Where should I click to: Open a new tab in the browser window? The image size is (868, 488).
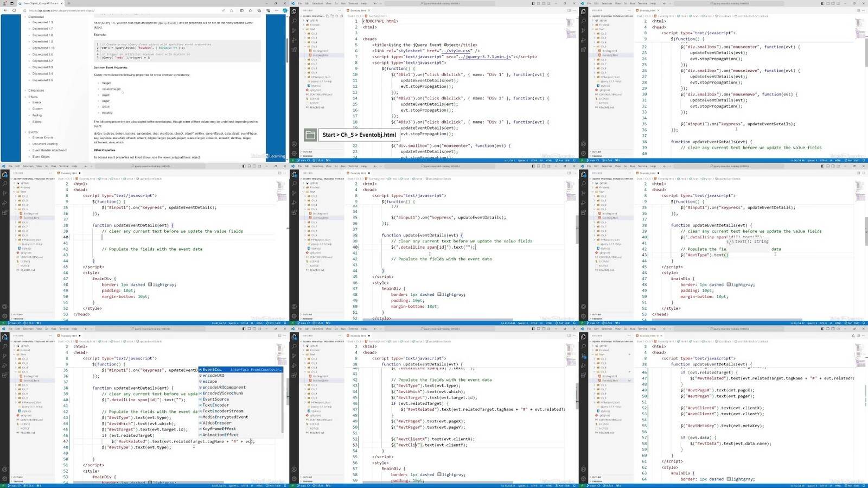69,3
